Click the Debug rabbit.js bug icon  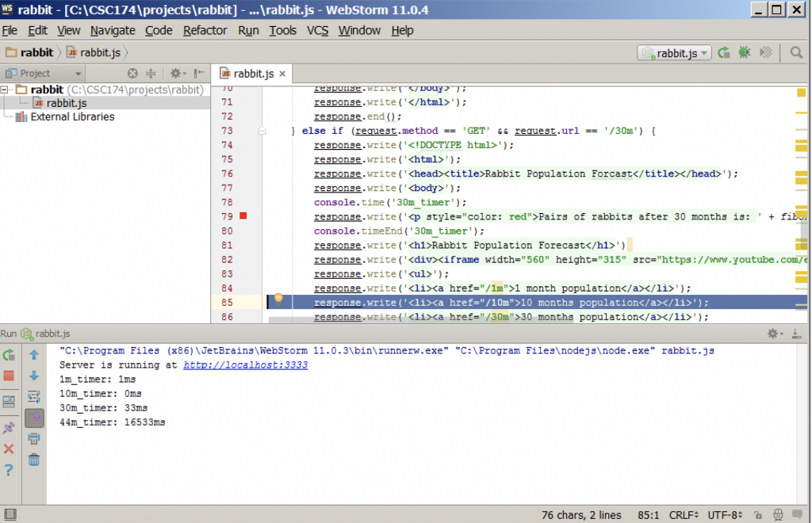coord(744,52)
